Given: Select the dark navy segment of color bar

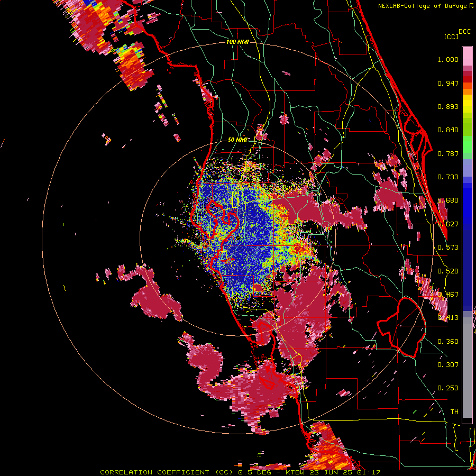Looking at the screenshot, I should click(467, 267).
